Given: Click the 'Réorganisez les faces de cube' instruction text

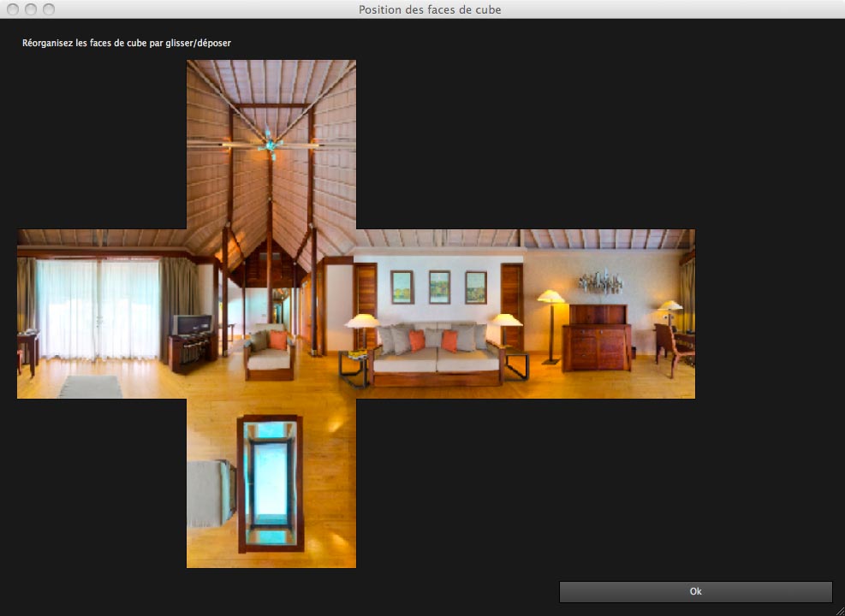Looking at the screenshot, I should tap(127, 42).
